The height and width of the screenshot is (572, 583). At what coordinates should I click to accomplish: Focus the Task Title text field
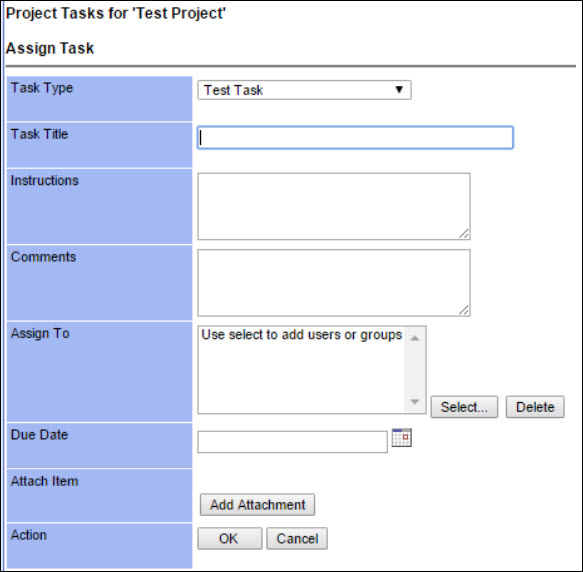[355, 138]
